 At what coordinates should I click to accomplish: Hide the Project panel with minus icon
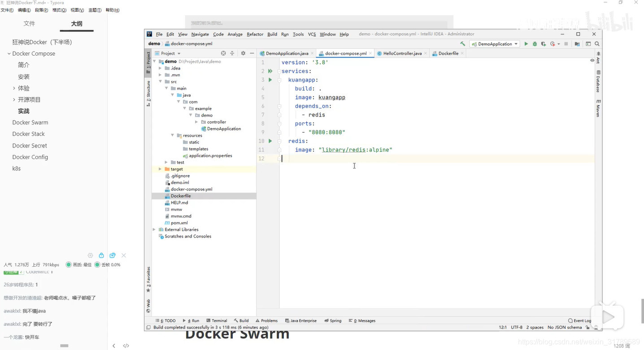[252, 53]
